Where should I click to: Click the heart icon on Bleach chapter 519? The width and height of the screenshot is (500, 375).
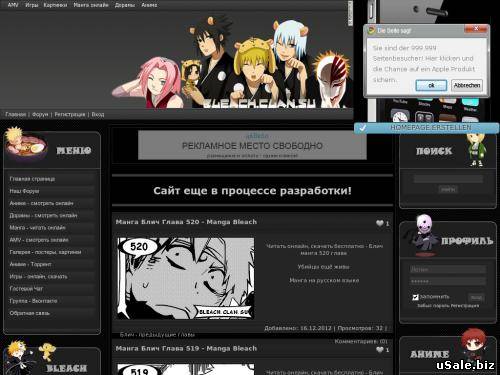click(x=380, y=350)
